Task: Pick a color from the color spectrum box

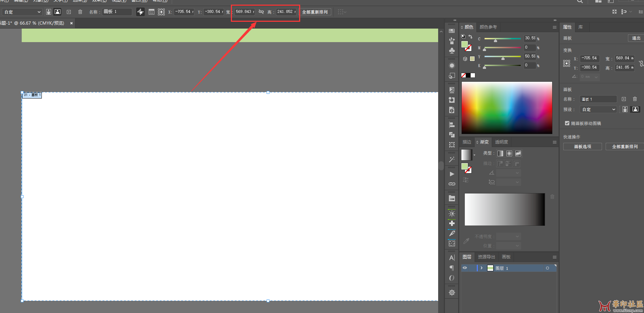Action: click(x=507, y=108)
